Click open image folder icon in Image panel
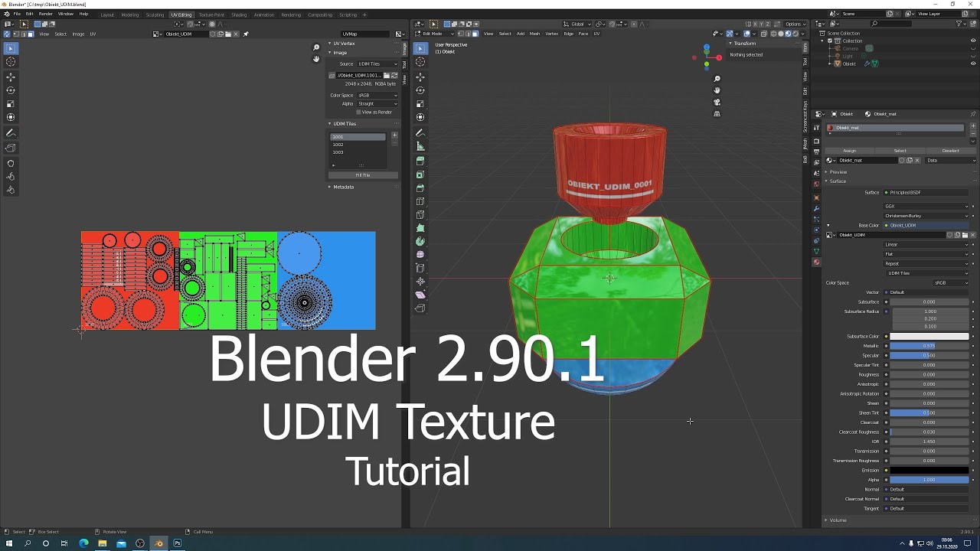The height and width of the screenshot is (551, 980). (387, 76)
